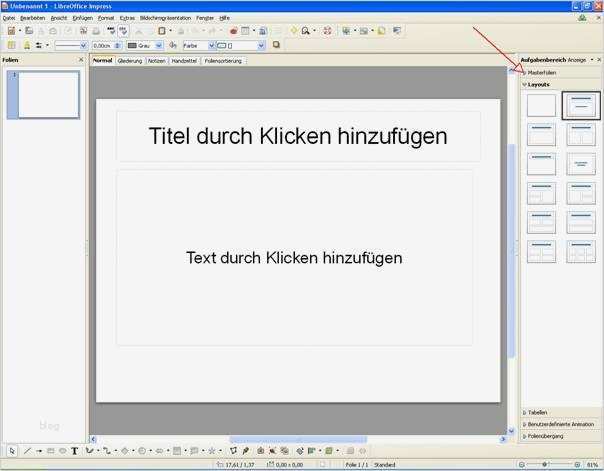
Task: Click the title placeholder 'Titel durch Klicken hinzufügen'
Action: coord(298,136)
